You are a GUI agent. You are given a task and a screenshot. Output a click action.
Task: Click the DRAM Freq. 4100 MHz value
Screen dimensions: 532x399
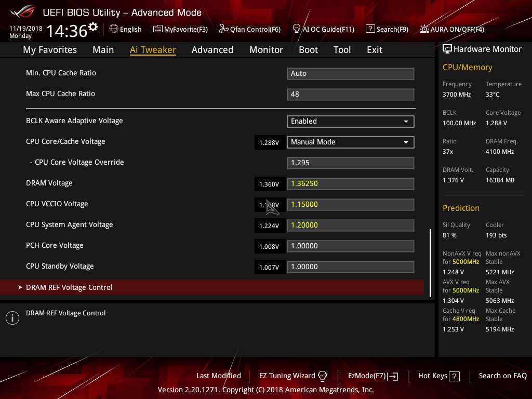500,152
